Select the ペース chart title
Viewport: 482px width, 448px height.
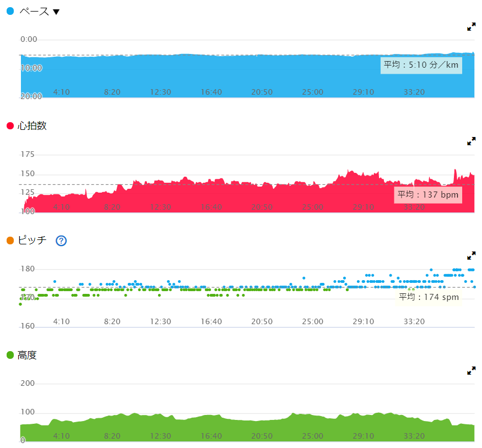click(34, 12)
